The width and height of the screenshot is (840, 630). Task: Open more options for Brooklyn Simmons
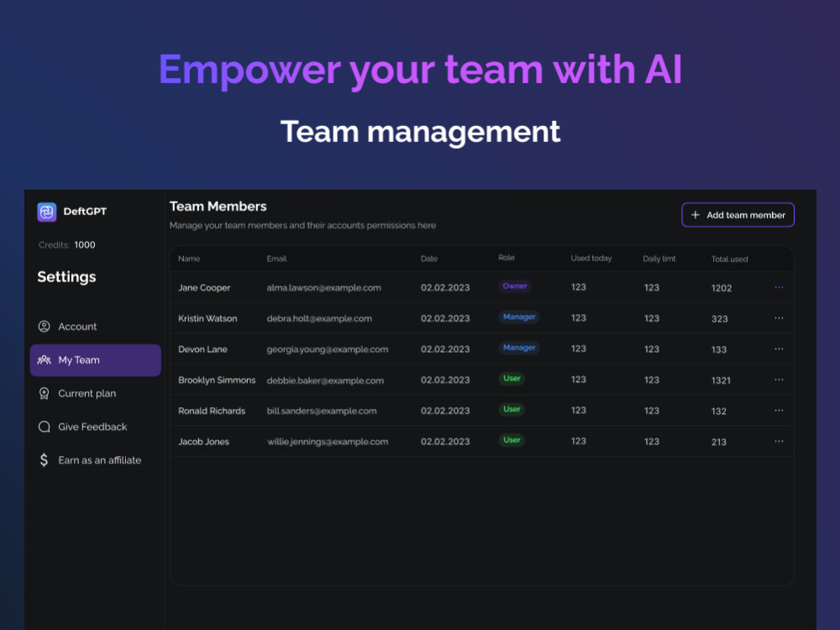779,380
